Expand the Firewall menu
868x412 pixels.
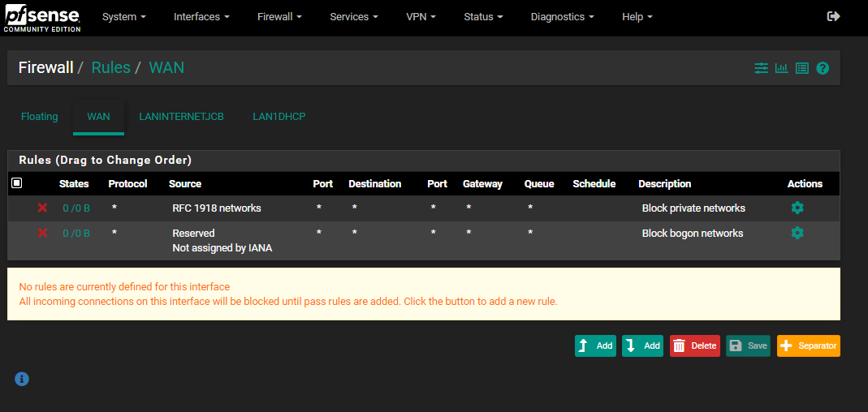[x=279, y=17]
